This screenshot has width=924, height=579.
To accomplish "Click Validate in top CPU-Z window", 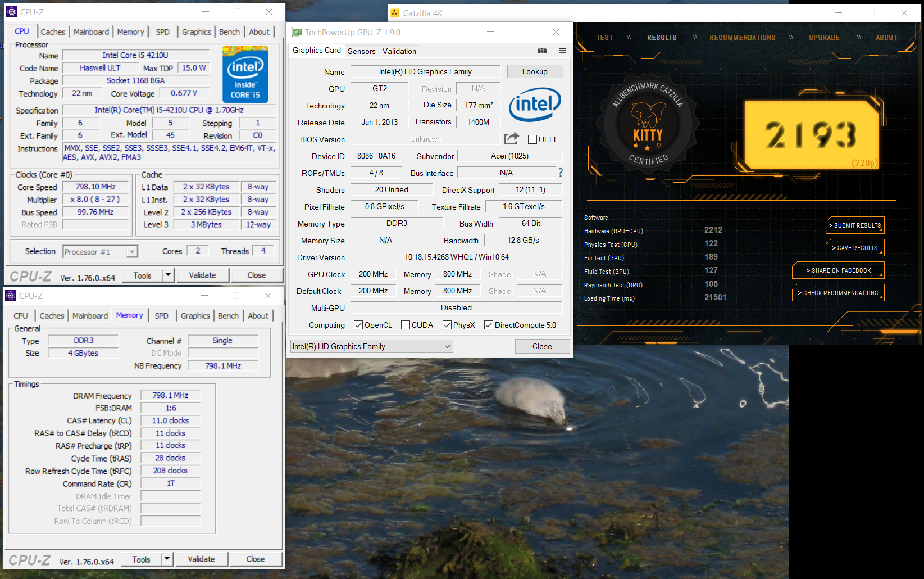I will coord(202,275).
